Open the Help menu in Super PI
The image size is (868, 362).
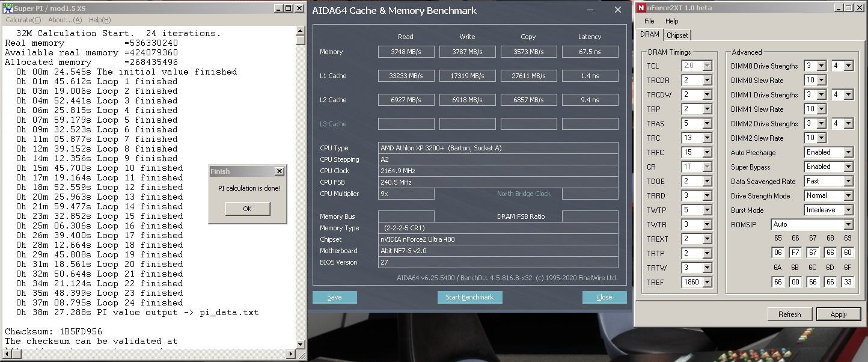100,20
